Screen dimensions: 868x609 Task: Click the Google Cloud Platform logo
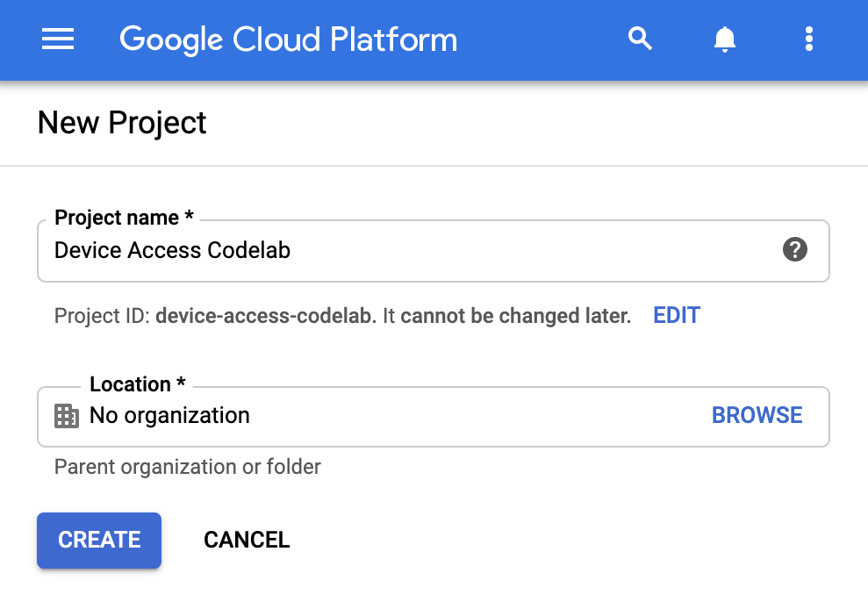[288, 39]
